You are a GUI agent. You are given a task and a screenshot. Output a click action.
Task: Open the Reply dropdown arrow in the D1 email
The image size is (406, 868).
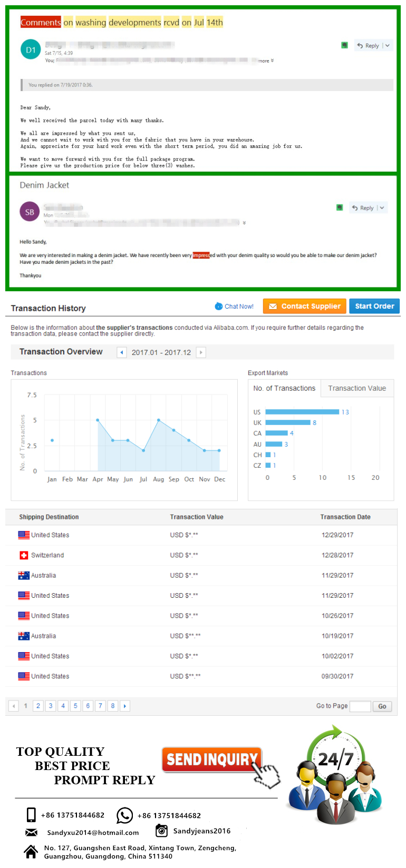click(388, 46)
